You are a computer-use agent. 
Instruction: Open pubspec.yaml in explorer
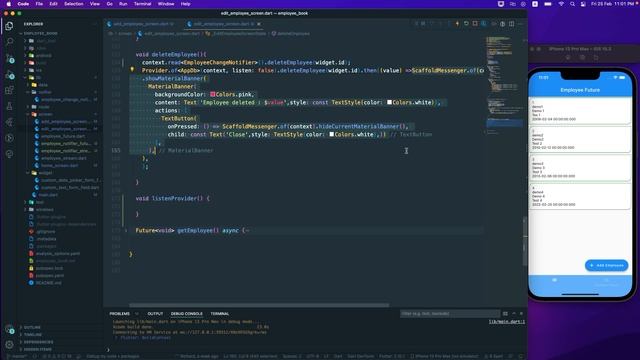(49, 276)
